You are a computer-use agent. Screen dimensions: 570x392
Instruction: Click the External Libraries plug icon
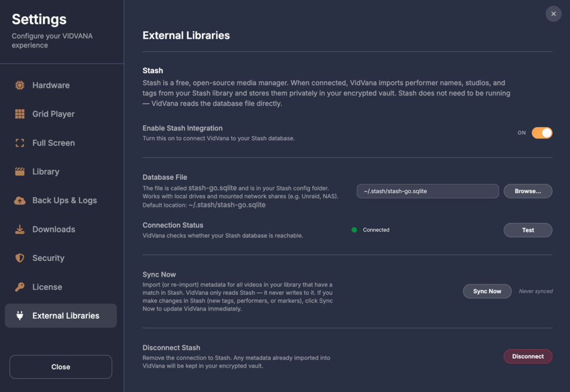pos(20,316)
